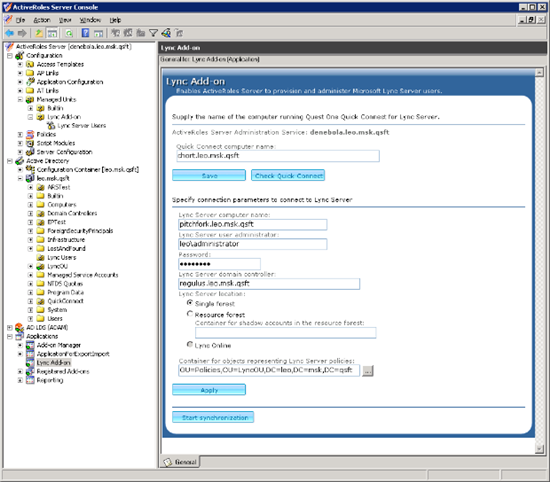This screenshot has height=482, width=550.
Task: Click the Quick Connect computer name field
Action: point(278,156)
